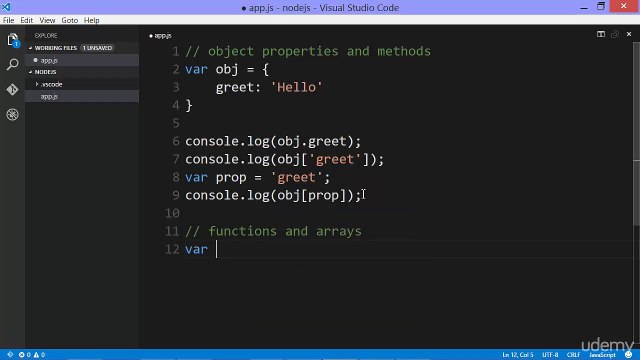Click line number 12 in gutter

[172, 249]
